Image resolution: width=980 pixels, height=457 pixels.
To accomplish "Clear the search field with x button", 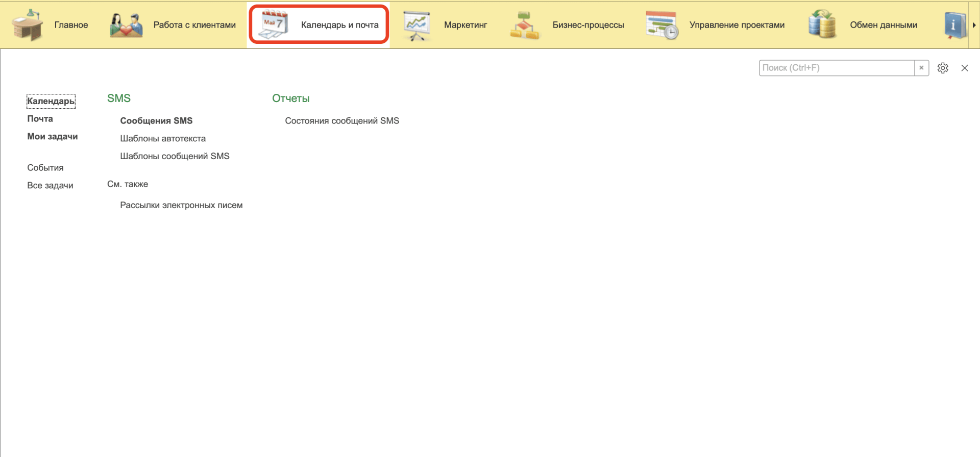I will (921, 68).
